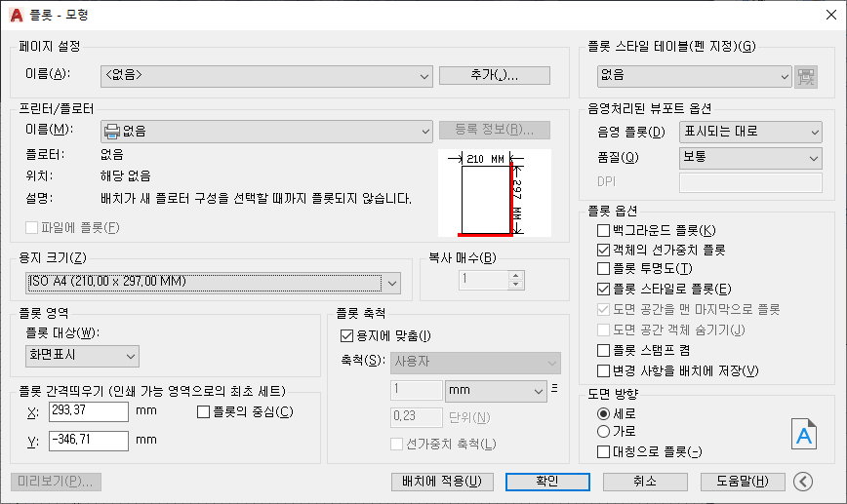Open 축척 사용자 dropdown
The image size is (847, 504).
click(x=475, y=363)
